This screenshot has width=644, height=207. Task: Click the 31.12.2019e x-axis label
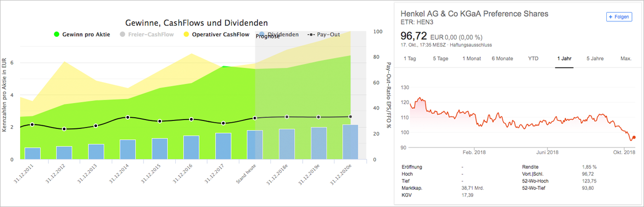[310, 175]
